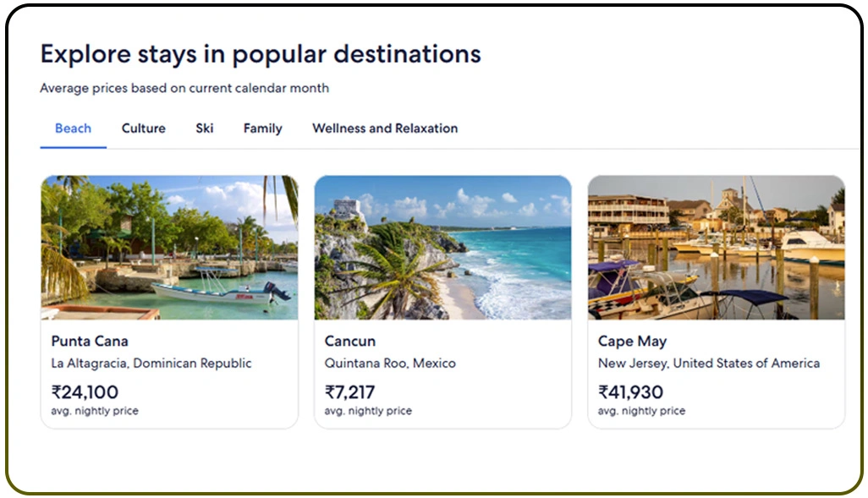Click the ₹41,930 nightly price
868x498 pixels.
tap(630, 392)
